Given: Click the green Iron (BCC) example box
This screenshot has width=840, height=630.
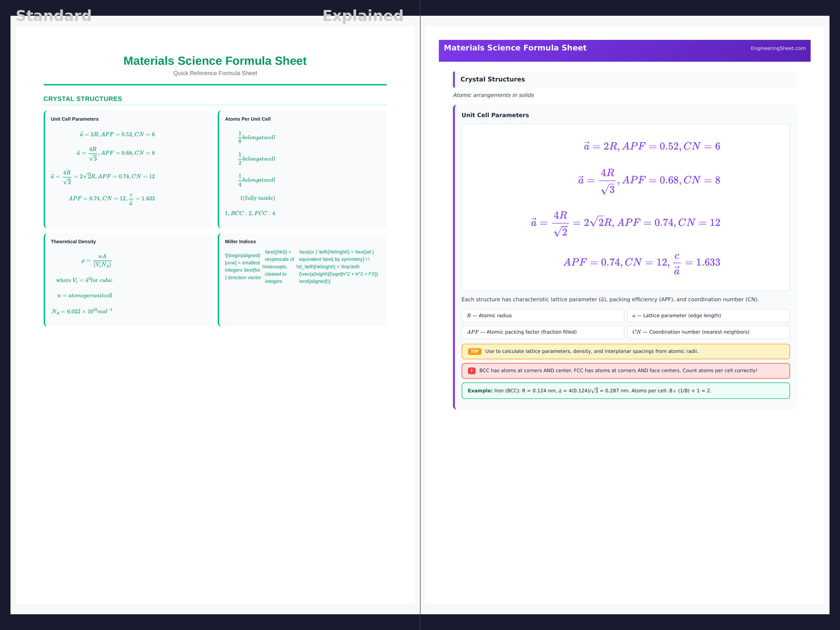Looking at the screenshot, I should [x=625, y=391].
